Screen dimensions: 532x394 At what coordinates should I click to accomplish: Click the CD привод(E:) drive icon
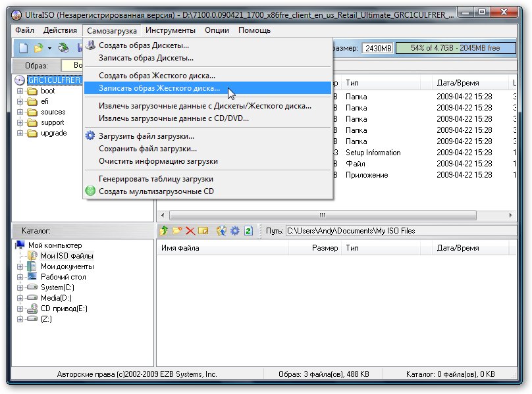tap(32, 308)
